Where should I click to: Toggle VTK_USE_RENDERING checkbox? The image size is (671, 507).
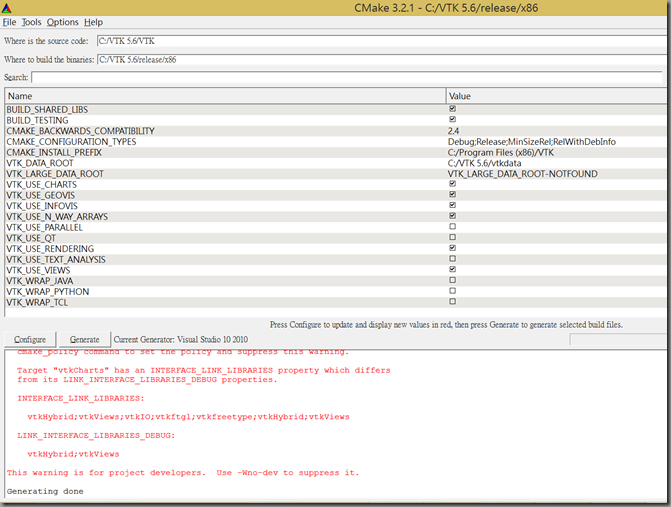click(x=452, y=248)
